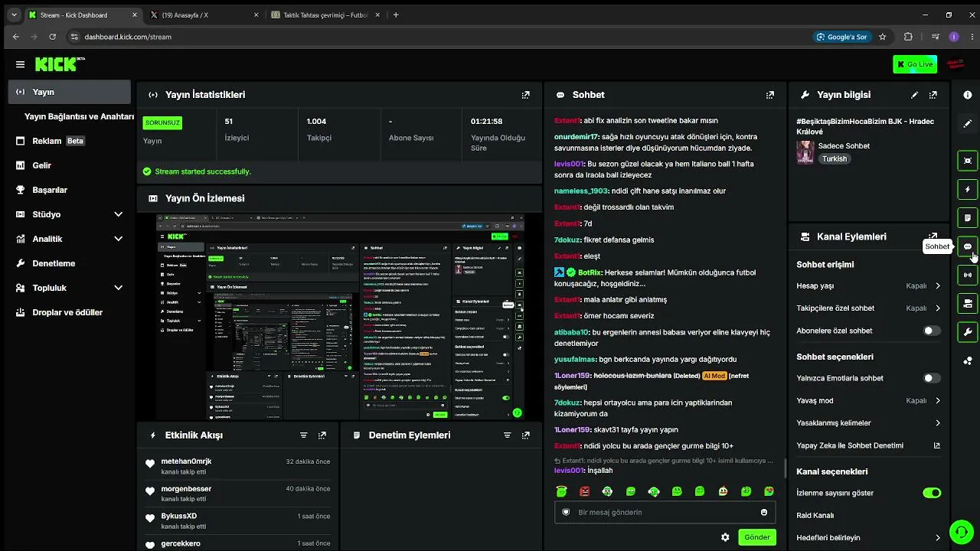The width and height of the screenshot is (980, 551).
Task: Toggle the wrench stream info icon in the right rail
Action: [968, 332]
